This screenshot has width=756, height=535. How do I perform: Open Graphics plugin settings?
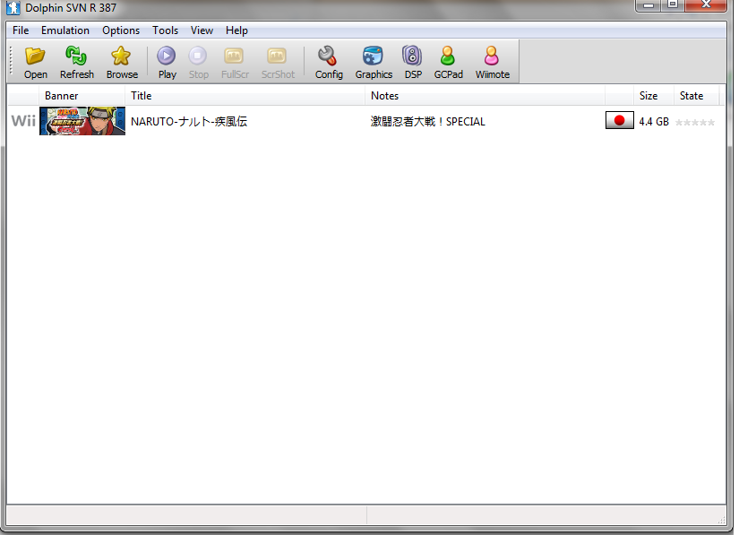pos(374,63)
